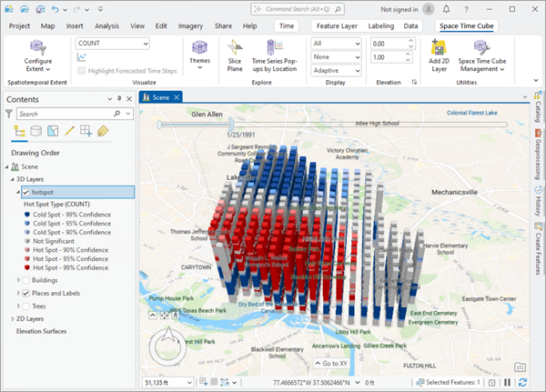
Task: Open Space Time Cube Management tool
Action: click(483, 48)
